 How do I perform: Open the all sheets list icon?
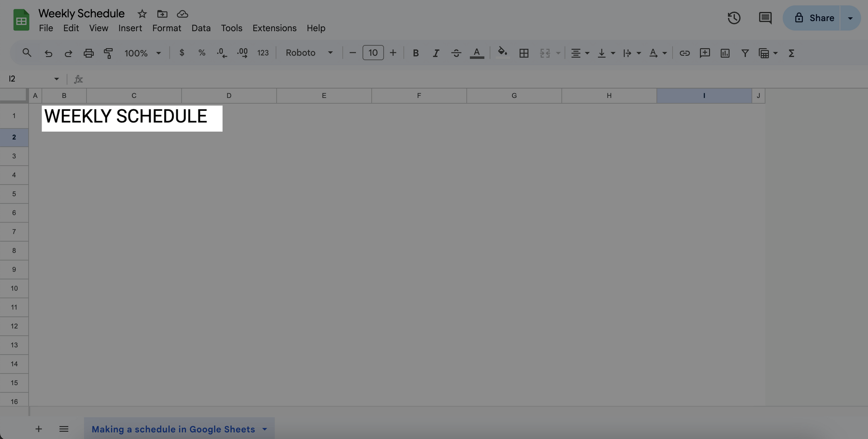(x=64, y=429)
